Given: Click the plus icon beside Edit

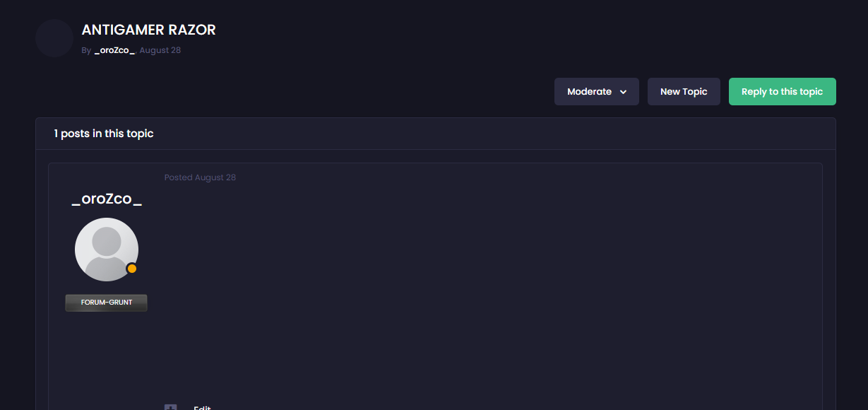Looking at the screenshot, I should (170, 407).
